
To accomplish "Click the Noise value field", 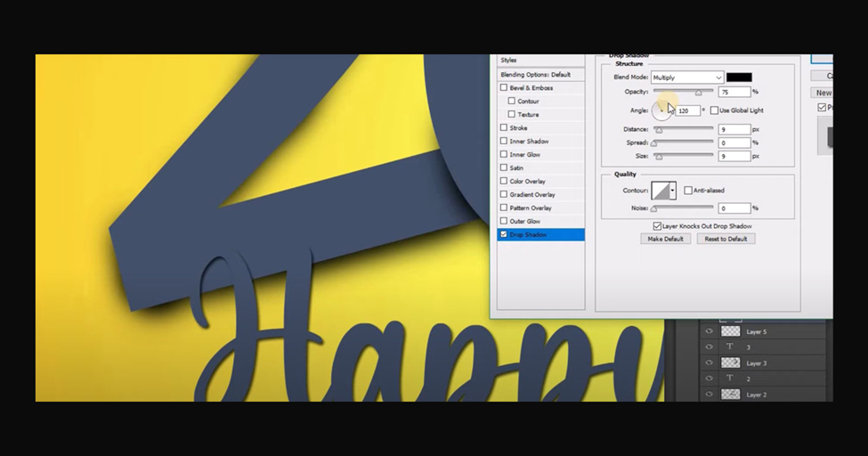I will (x=734, y=208).
